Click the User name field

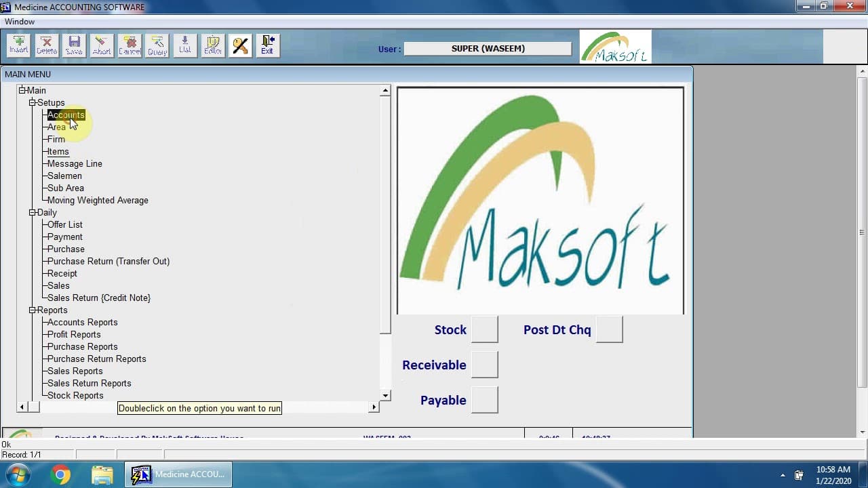point(488,49)
